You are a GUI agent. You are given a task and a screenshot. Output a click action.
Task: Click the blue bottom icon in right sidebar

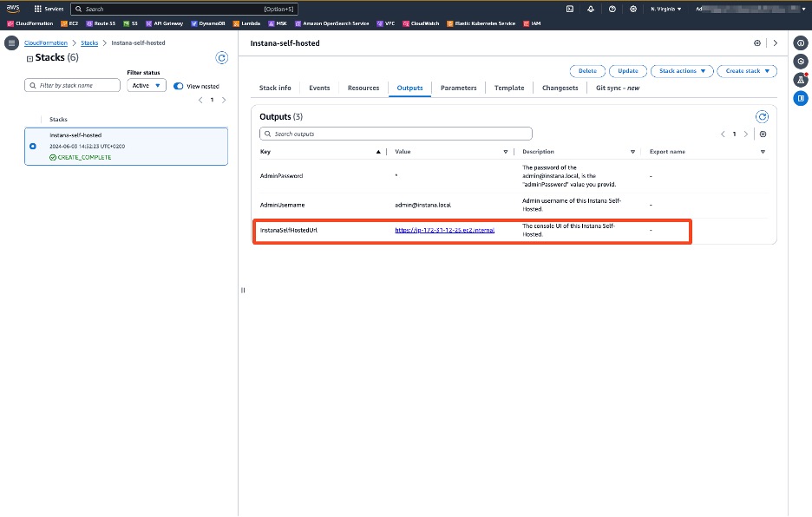click(x=801, y=98)
